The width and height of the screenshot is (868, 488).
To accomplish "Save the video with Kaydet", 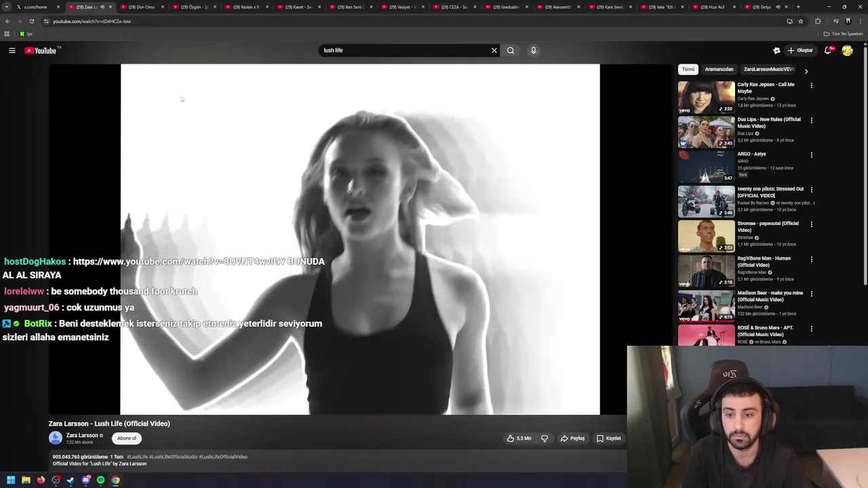I will [x=609, y=439].
